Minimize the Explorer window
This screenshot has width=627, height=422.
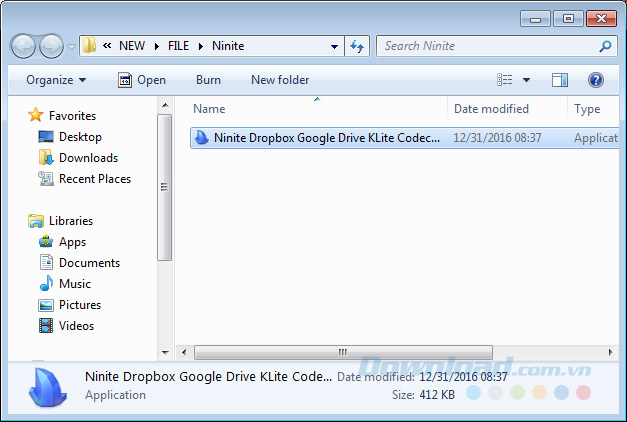click(535, 18)
